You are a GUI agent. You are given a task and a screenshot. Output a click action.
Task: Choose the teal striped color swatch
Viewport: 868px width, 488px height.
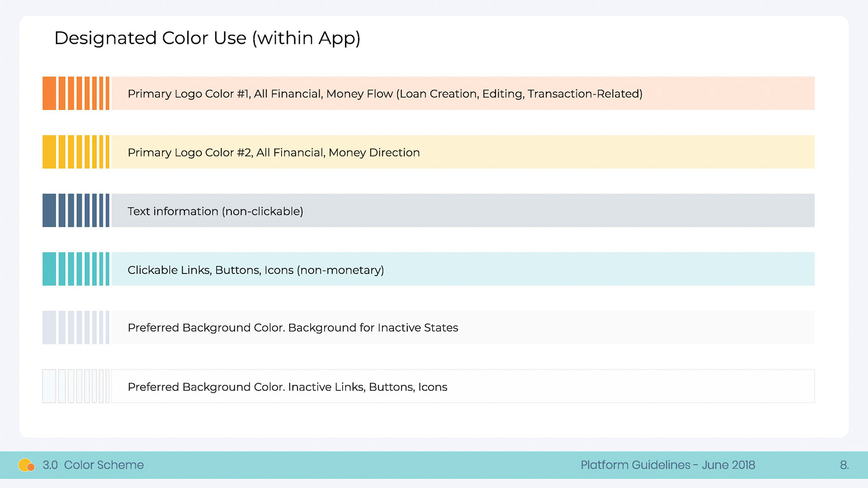(x=76, y=269)
